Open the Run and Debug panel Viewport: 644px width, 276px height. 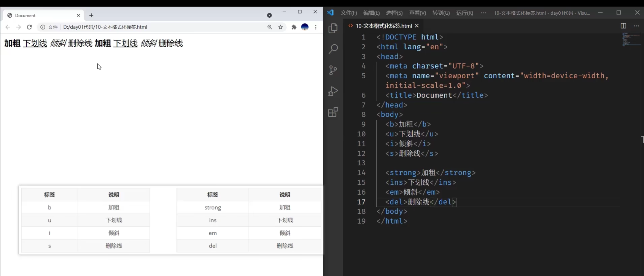[333, 91]
